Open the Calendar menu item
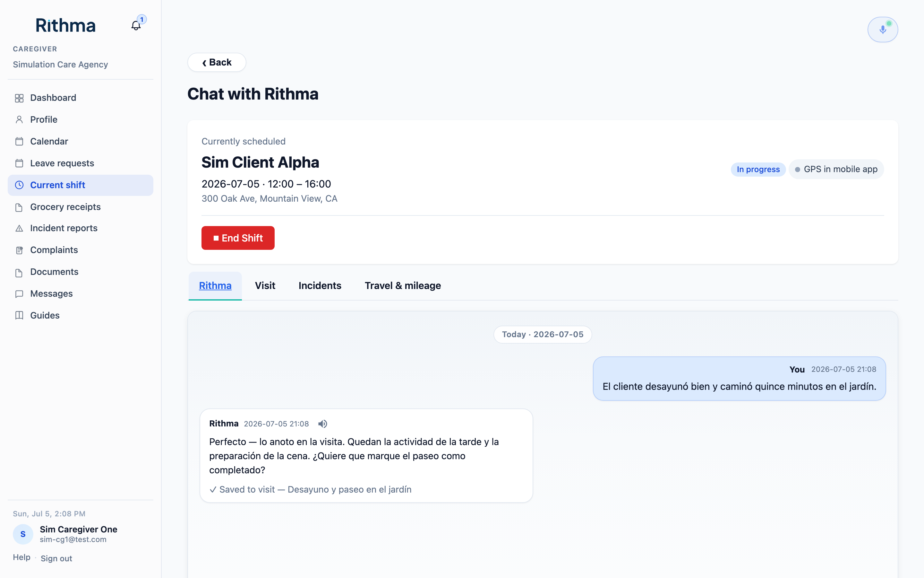 80,141
